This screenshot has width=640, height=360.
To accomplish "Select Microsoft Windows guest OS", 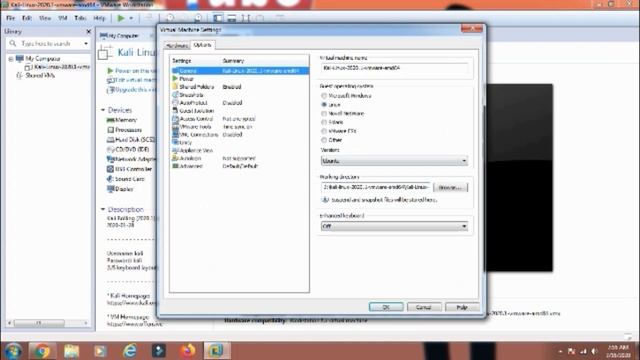I will [x=346, y=96].
